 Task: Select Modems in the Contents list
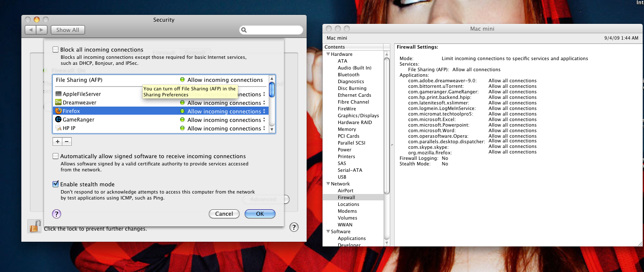347,211
